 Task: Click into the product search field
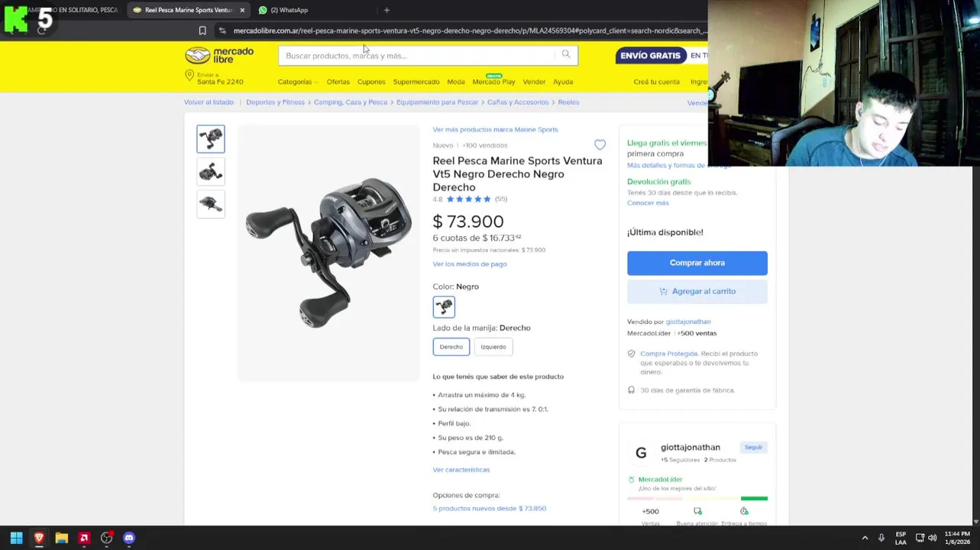tap(416, 55)
